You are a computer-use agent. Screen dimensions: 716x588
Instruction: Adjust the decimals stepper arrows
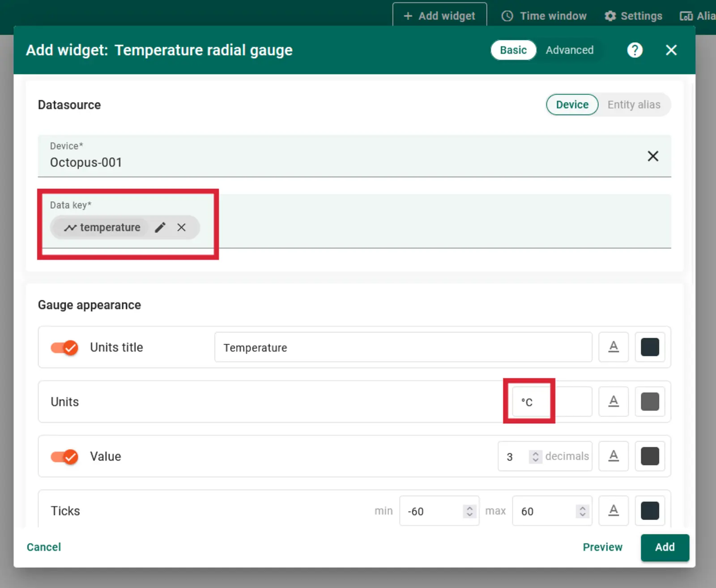point(535,456)
